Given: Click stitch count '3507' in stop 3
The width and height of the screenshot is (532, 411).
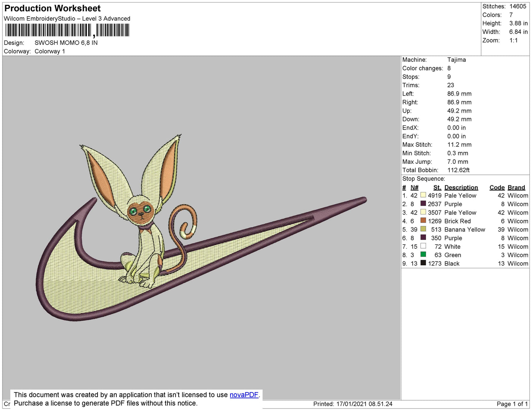Looking at the screenshot, I should (434, 212).
